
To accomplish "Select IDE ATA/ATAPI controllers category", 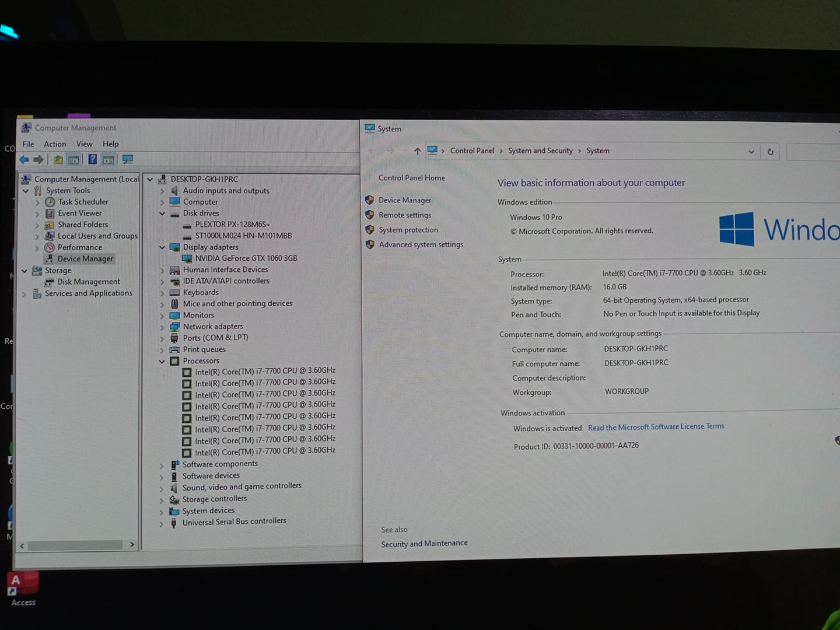I will [x=226, y=281].
